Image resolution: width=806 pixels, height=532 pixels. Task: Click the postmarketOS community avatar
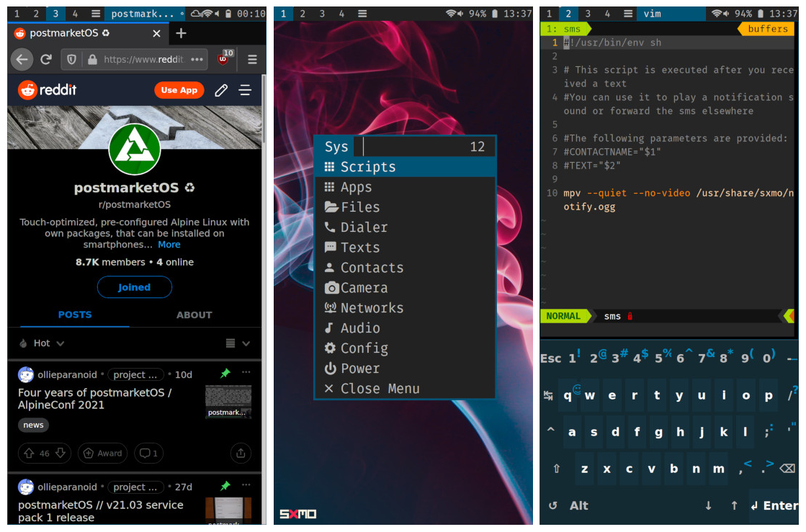pos(135,149)
